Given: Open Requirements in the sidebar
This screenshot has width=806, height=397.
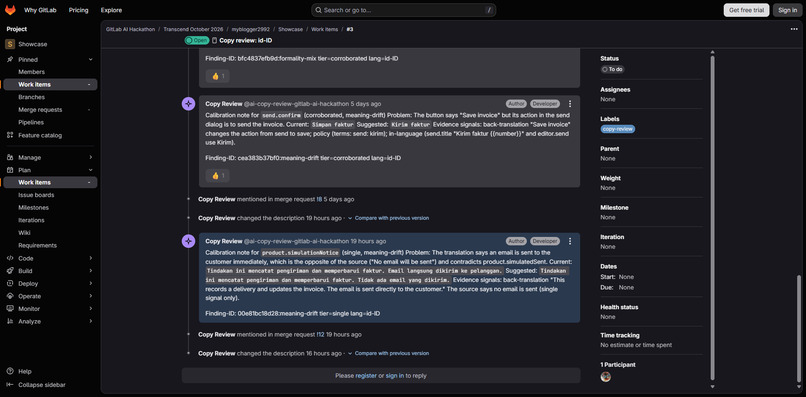Looking at the screenshot, I should pos(38,245).
